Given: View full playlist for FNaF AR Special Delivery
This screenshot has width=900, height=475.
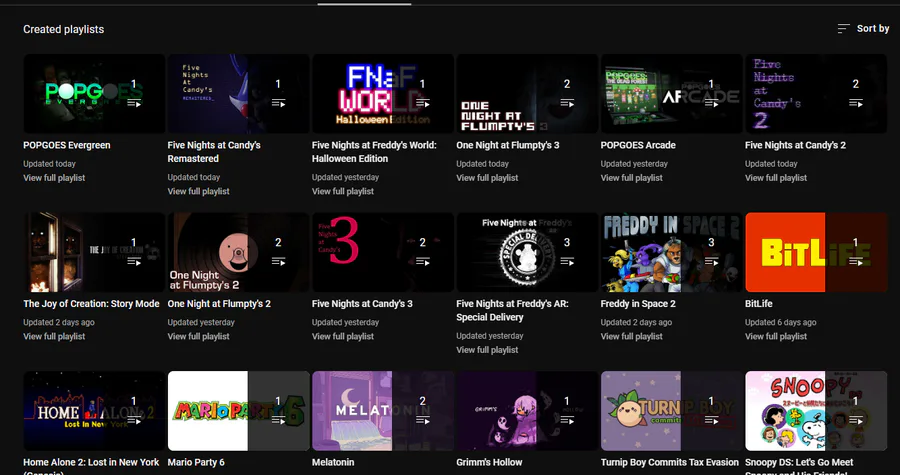Looking at the screenshot, I should [487, 350].
